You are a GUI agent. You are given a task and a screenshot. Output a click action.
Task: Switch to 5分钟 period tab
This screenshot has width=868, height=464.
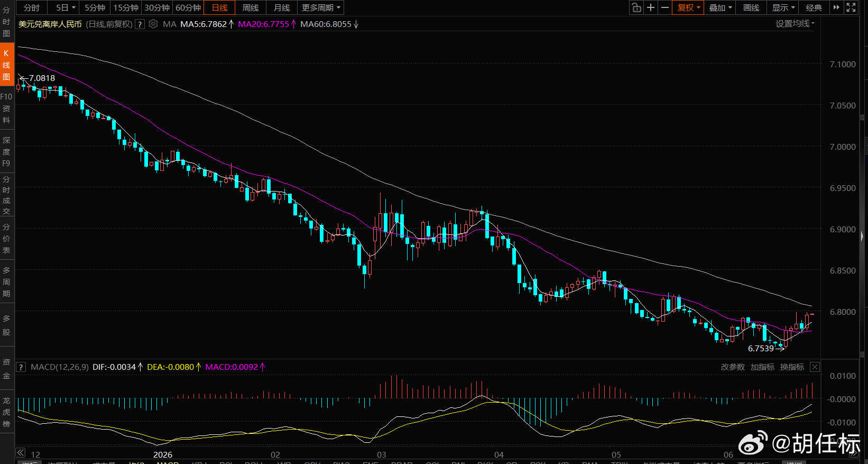(95, 7)
